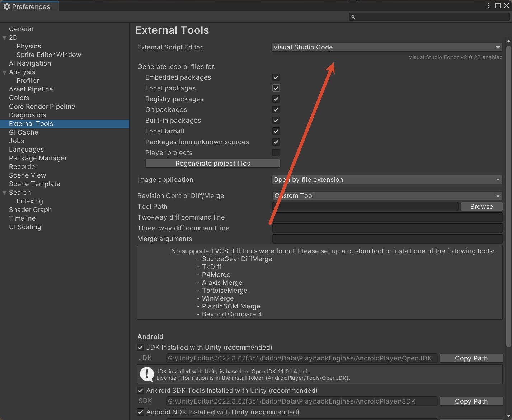Select General preferences section
This screenshot has height=420, width=512.
[21, 29]
